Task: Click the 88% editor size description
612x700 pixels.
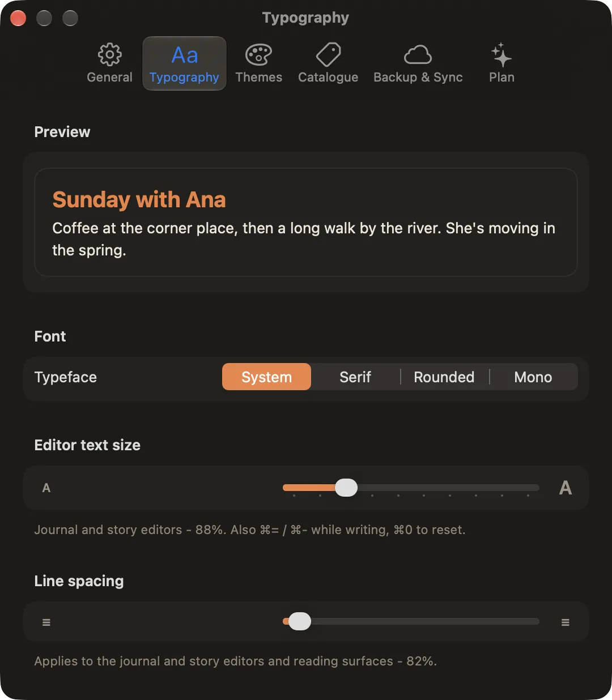Action: click(x=250, y=530)
